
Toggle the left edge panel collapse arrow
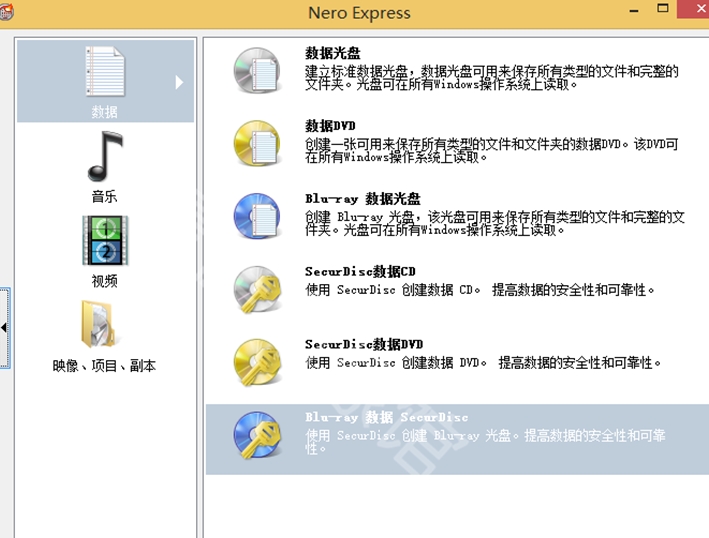pyautogui.click(x=4, y=328)
